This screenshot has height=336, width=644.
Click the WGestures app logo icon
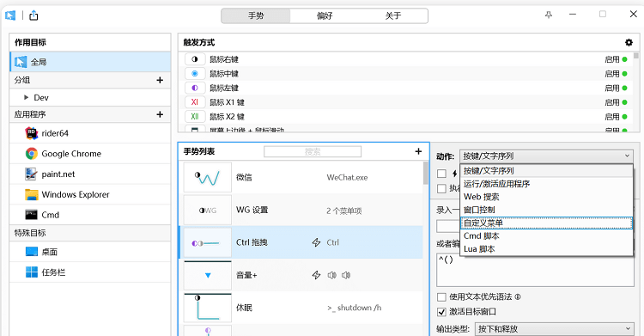pyautogui.click(x=10, y=15)
